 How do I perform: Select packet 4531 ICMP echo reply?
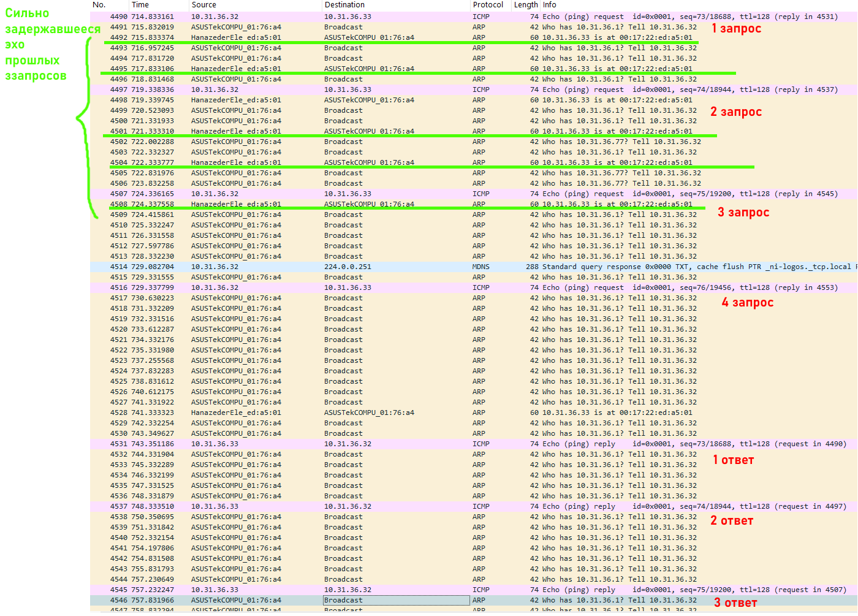pyautogui.click(x=368, y=444)
